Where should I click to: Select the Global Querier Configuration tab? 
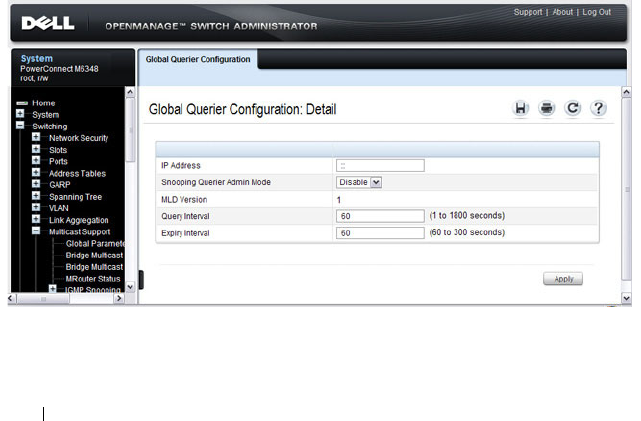198,59
